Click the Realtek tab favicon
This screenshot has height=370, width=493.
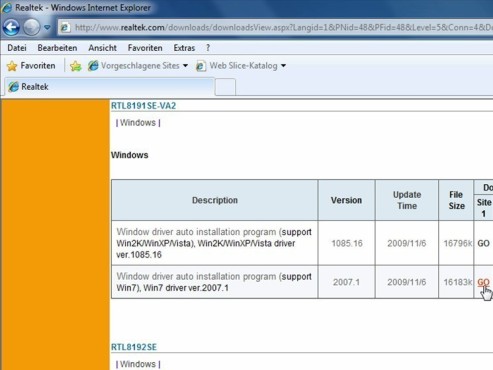[13, 87]
